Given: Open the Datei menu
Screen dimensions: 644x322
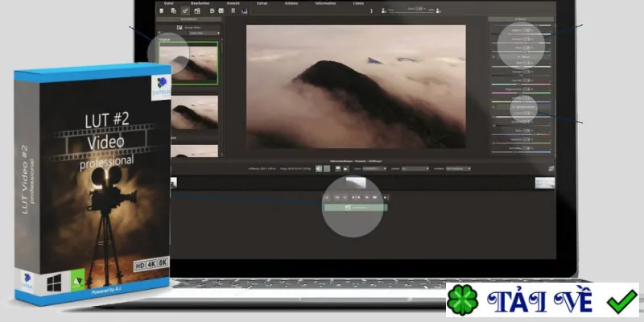Looking at the screenshot, I should pos(169,3).
